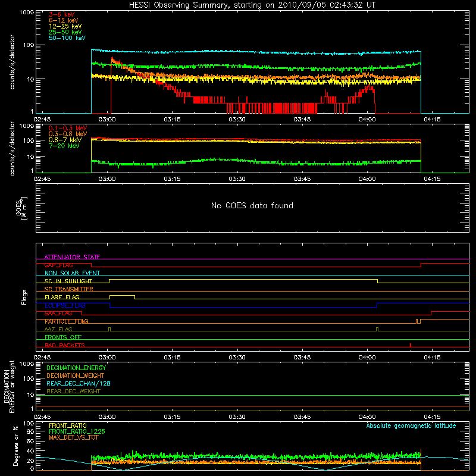476x476 pixels.
Task: Select the orange "SC_TRANSMITTER" flag label
Action: (x=69, y=289)
